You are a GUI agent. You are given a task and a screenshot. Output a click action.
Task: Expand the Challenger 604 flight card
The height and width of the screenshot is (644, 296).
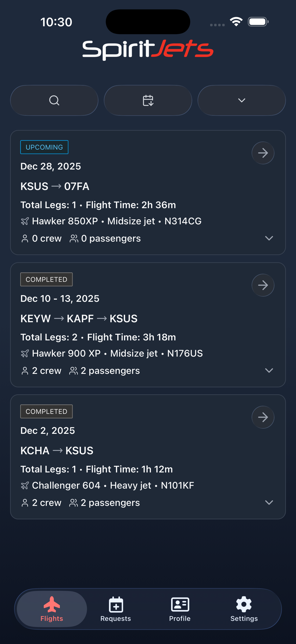pyautogui.click(x=269, y=503)
